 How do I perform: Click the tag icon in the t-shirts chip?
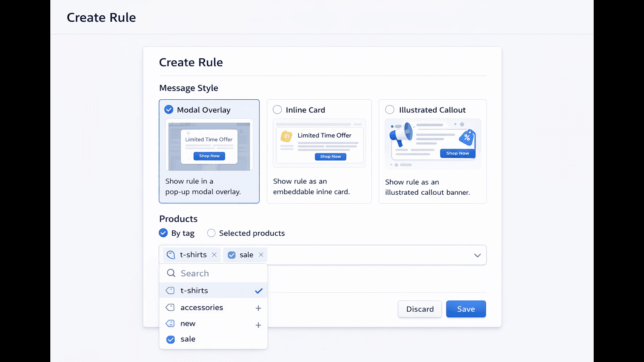click(x=171, y=255)
